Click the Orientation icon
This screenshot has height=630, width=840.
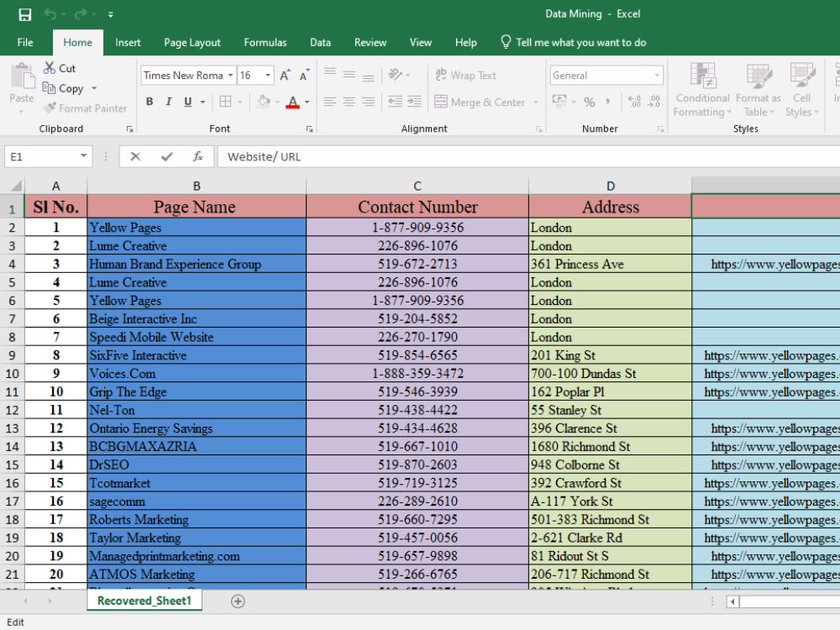396,75
